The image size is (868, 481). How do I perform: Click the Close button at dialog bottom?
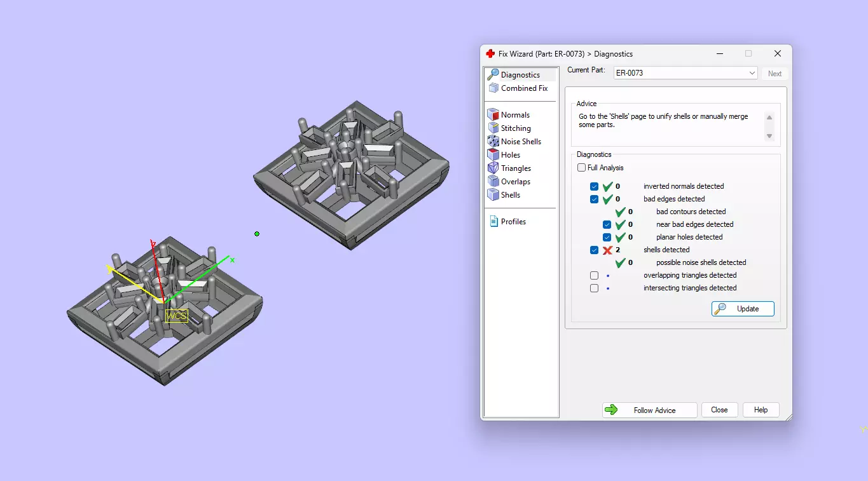[x=719, y=410]
